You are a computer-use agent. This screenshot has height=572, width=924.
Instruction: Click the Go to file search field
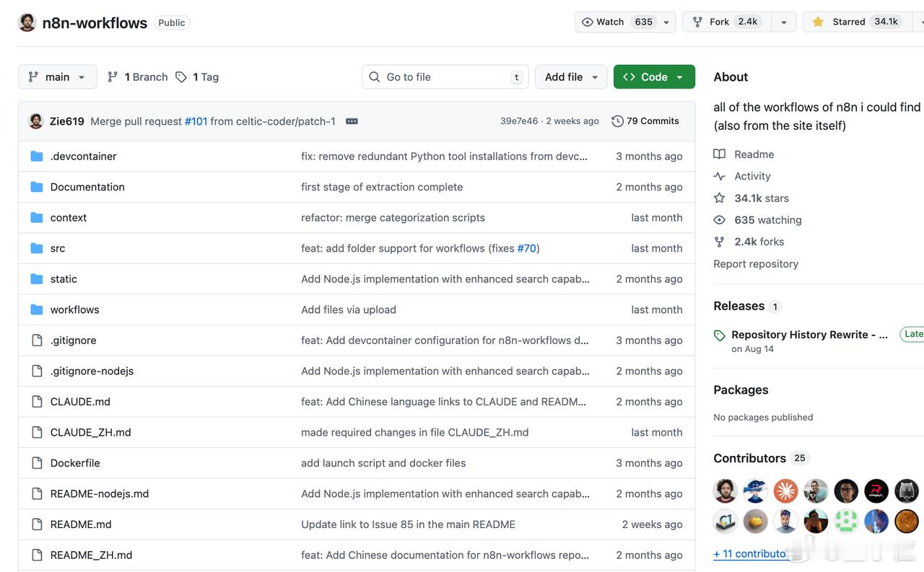coord(445,76)
